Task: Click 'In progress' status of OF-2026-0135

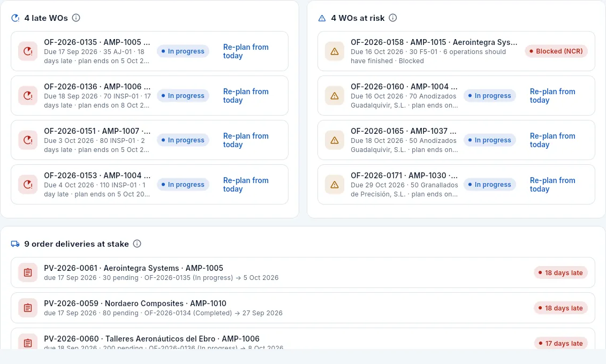Action: 183,51
